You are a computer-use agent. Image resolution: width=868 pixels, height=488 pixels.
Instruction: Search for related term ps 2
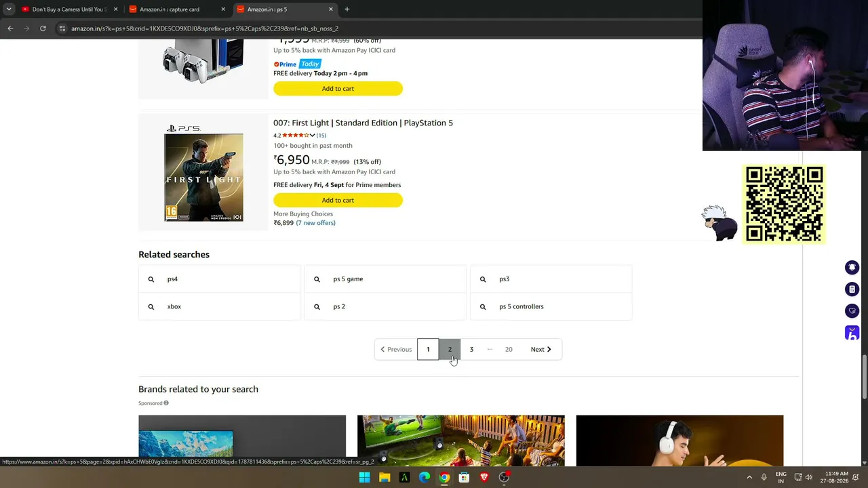385,307
